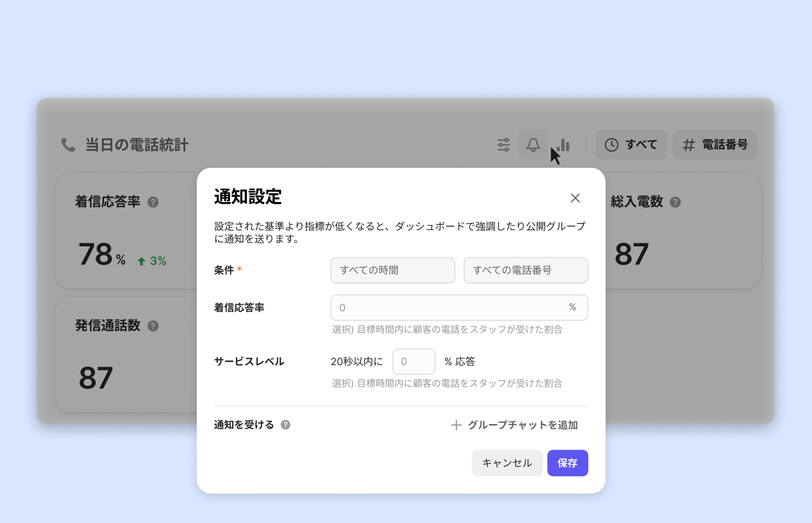
Task: Click the green 3% increase indicator
Action: (x=152, y=261)
